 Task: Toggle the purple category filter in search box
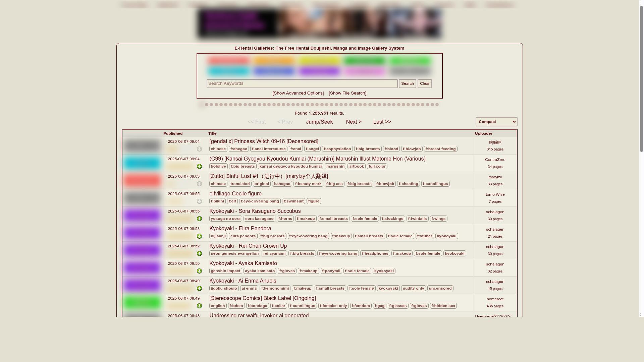319,71
